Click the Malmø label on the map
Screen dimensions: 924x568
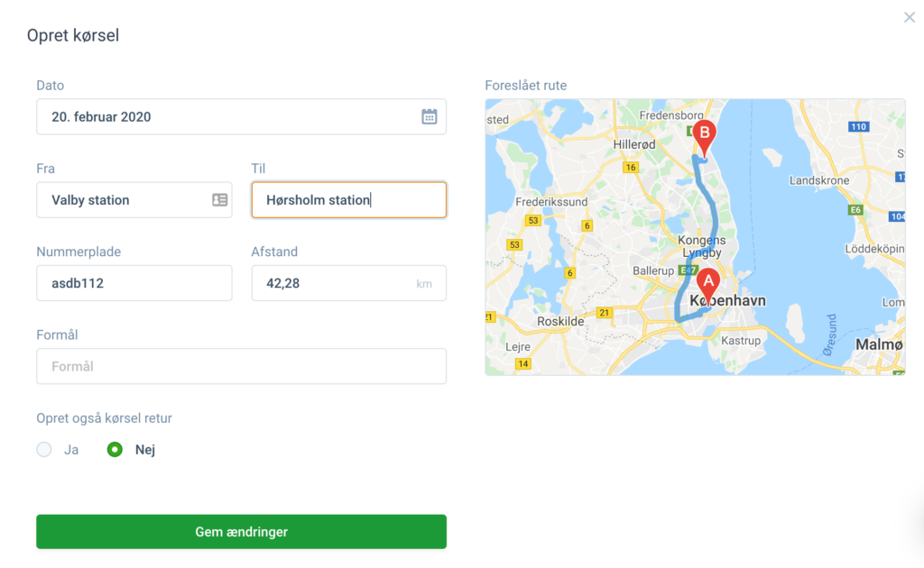pos(879,345)
